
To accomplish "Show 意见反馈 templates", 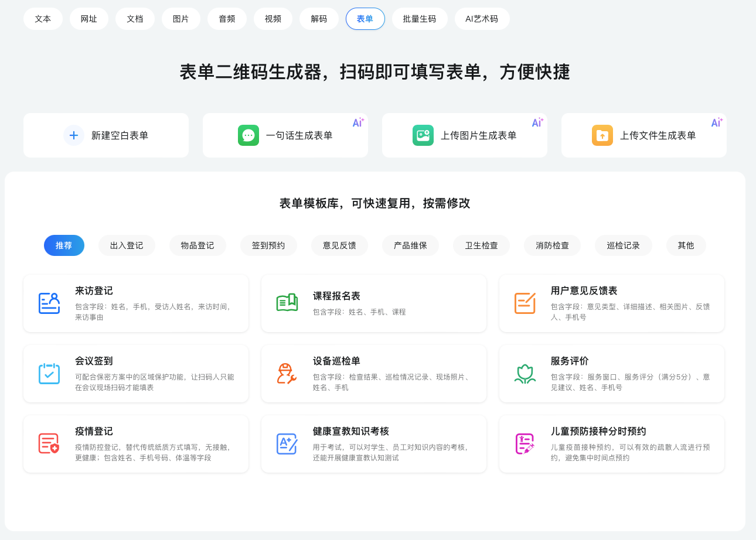I will [339, 245].
